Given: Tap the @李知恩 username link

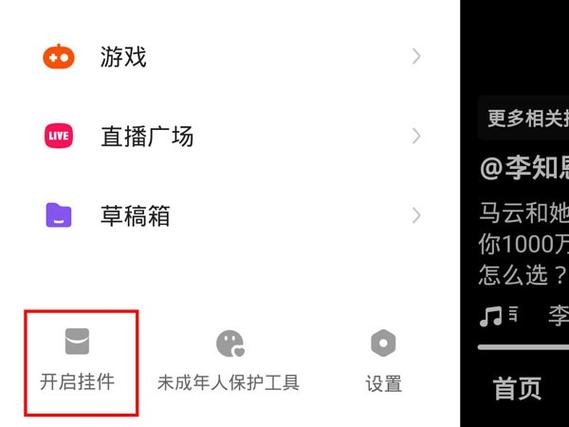Looking at the screenshot, I should tap(524, 168).
